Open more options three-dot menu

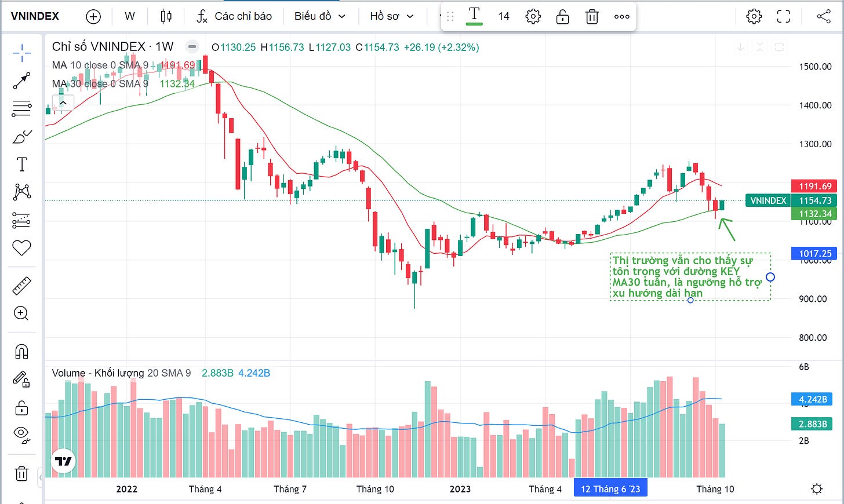622,16
